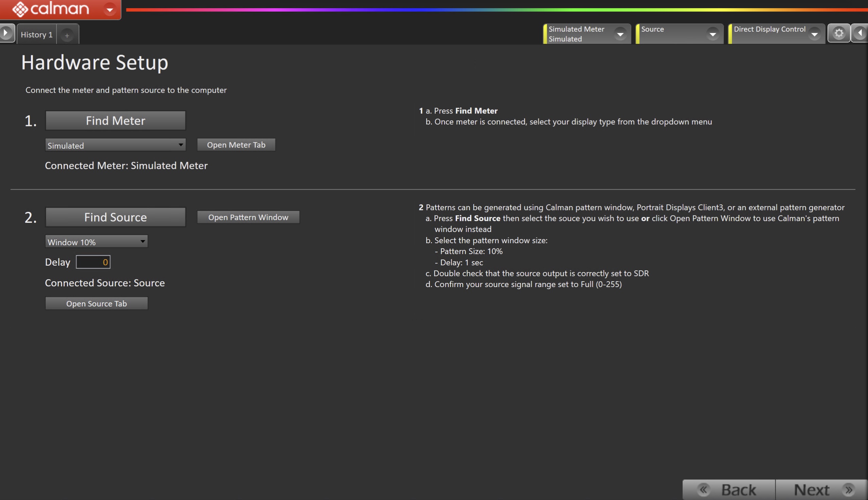Image resolution: width=868 pixels, height=500 pixels.
Task: Click the Calman logo
Action: click(51, 8)
